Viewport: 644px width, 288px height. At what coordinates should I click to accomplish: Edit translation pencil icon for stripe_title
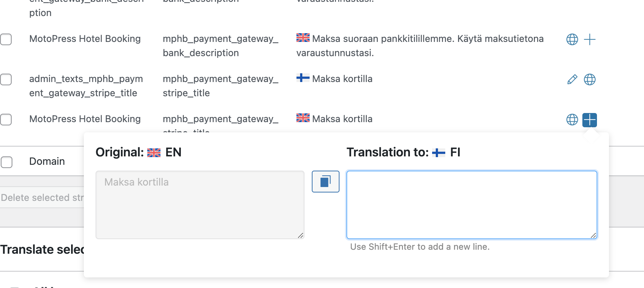pyautogui.click(x=572, y=79)
